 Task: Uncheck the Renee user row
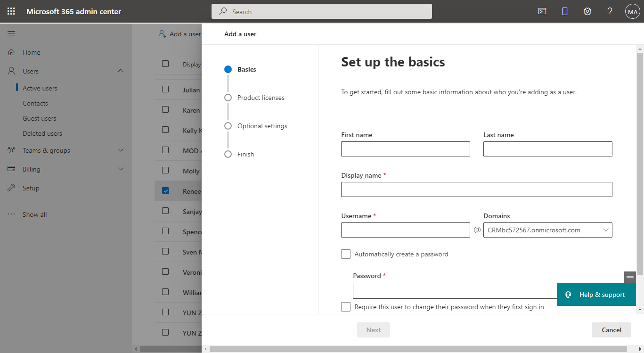[165, 190]
